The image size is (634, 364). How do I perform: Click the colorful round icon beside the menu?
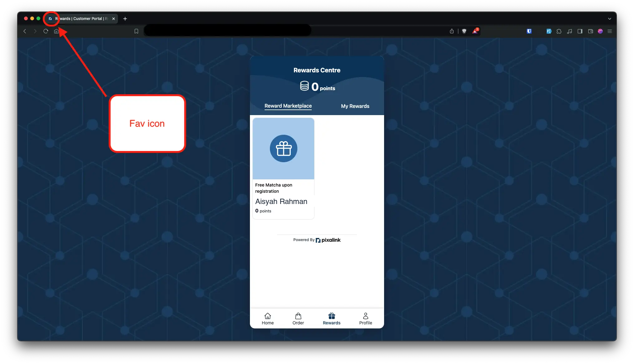600,31
